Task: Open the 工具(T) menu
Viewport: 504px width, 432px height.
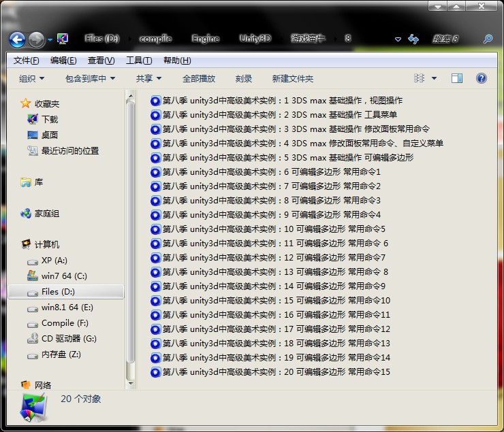Action: [x=139, y=61]
